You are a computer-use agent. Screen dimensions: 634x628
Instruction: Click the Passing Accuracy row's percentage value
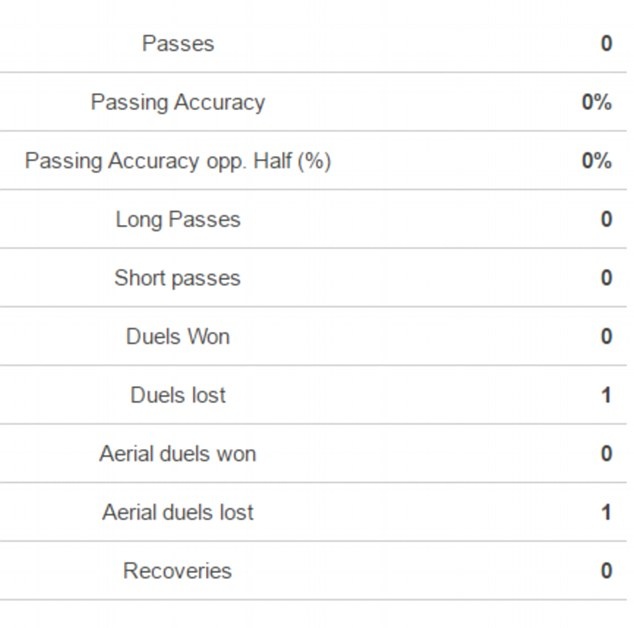[597, 102]
